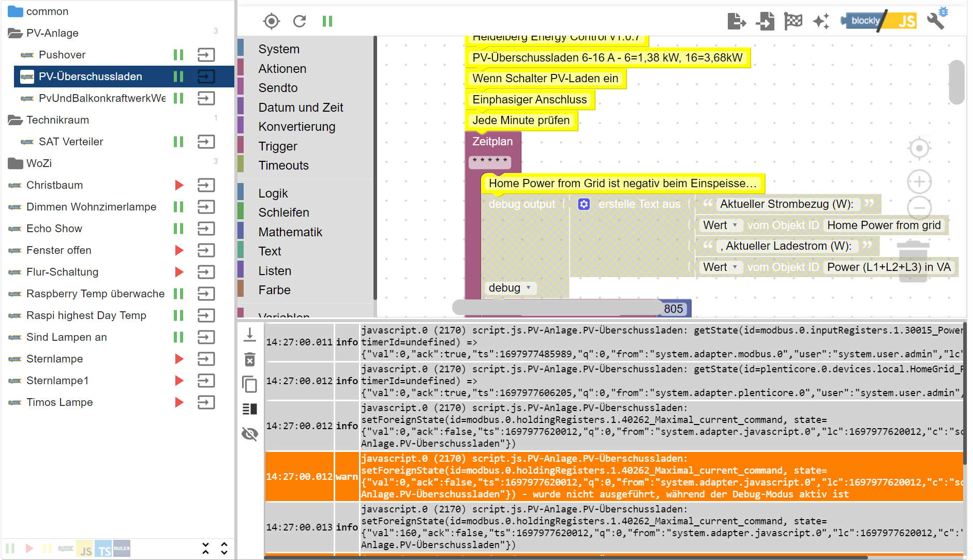Locate the current script via target icon

pyautogui.click(x=271, y=21)
